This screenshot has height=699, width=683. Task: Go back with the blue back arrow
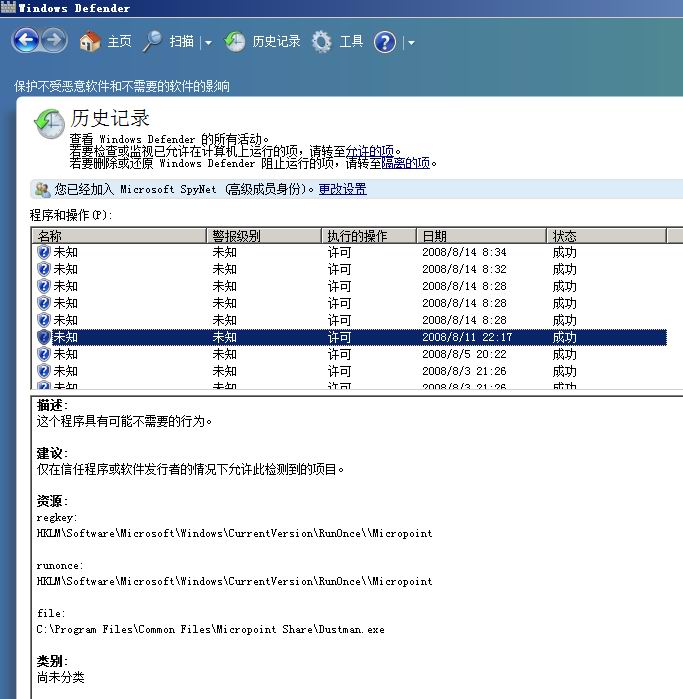point(26,41)
